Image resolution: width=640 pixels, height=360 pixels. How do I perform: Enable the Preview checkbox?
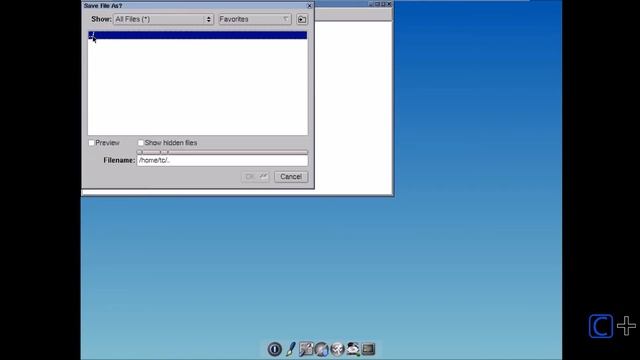pos(91,143)
